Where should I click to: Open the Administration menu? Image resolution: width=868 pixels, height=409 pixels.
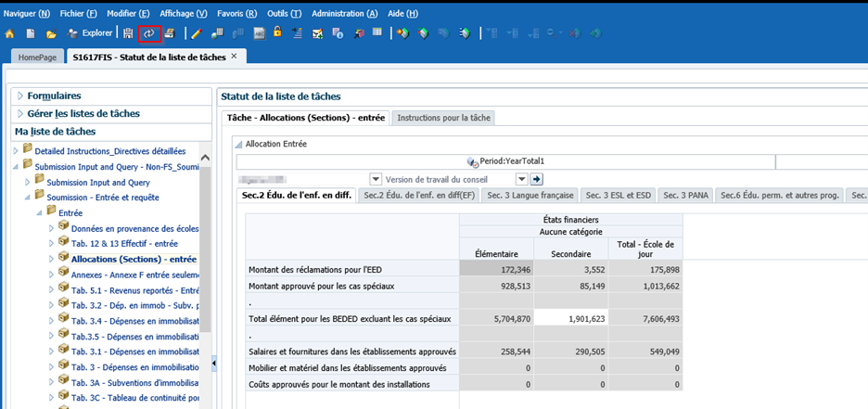344,13
